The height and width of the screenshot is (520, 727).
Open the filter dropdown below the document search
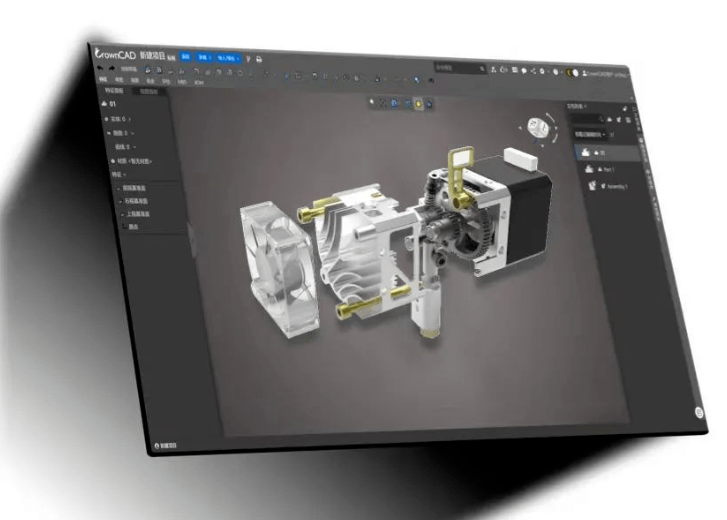591,134
